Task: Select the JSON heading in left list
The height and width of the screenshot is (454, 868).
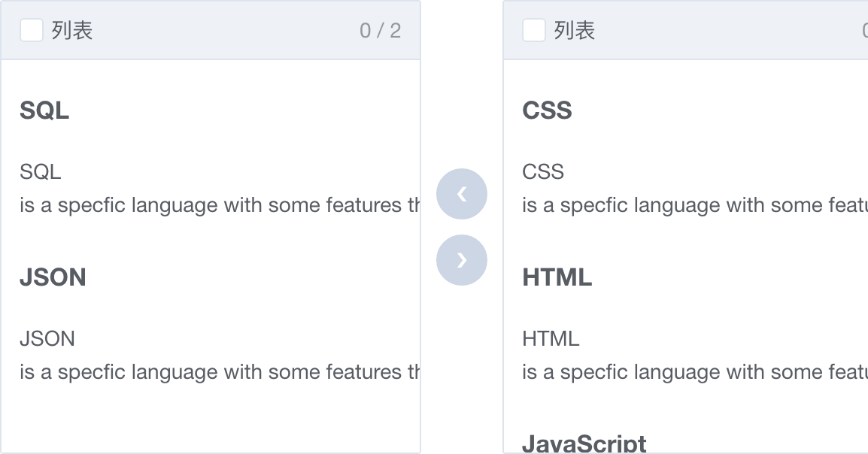Action: coord(53,277)
